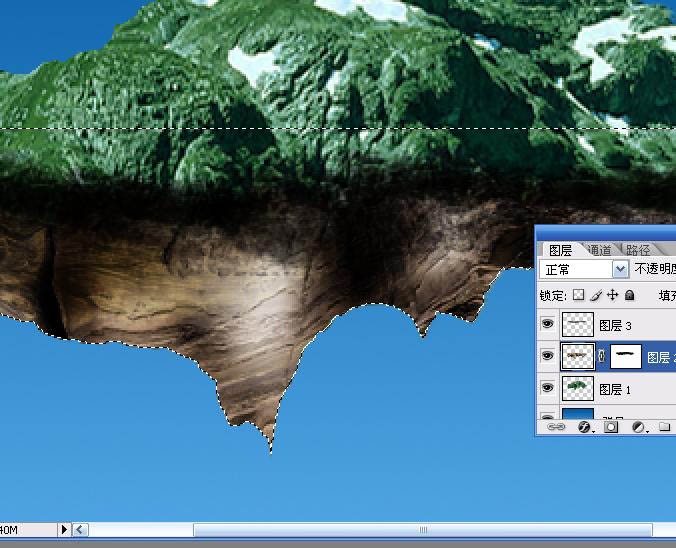The image size is (676, 548).
Task: Open the status bar info arrow menu
Action: tap(64, 529)
